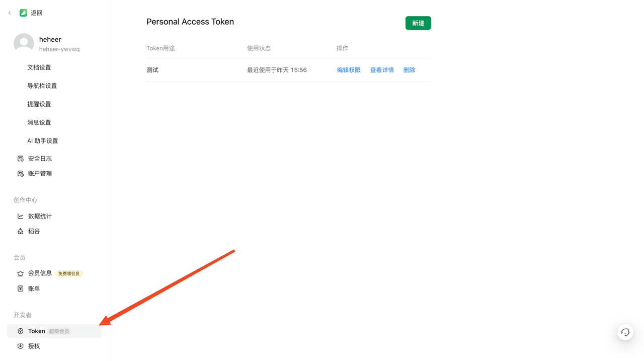Click the heheer user avatar

tap(24, 43)
